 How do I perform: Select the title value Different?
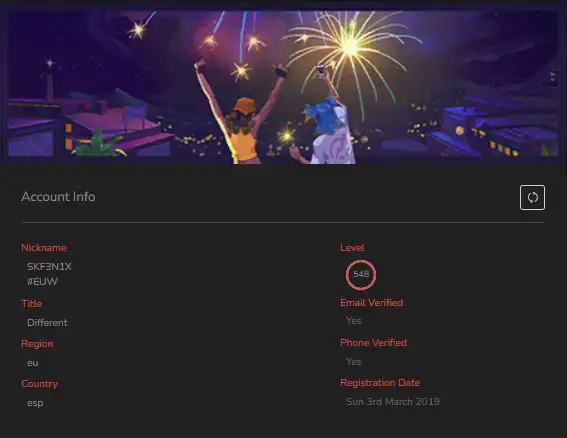tap(47, 323)
